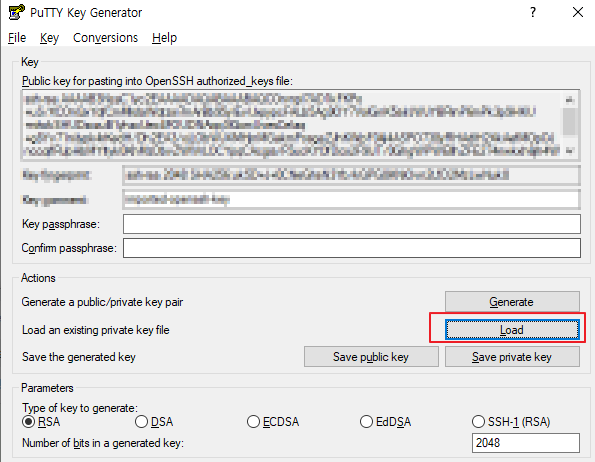Screen dimensions: 595x462
Task: Click the Key fingerprint field
Action: (x=352, y=175)
